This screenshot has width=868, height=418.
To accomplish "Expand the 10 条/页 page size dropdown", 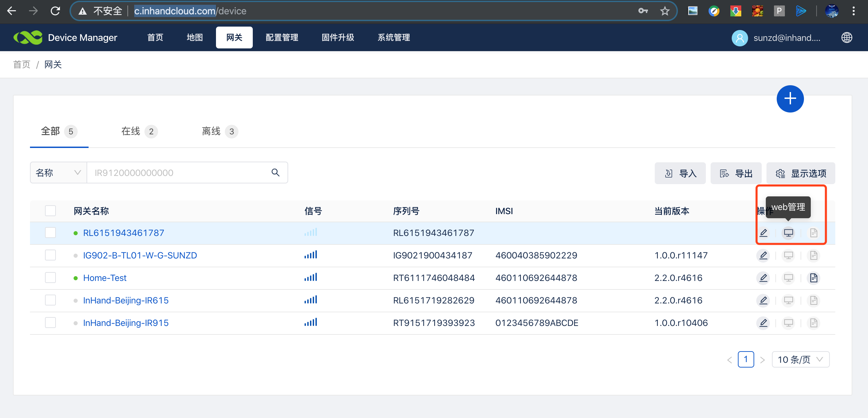I will [x=800, y=359].
